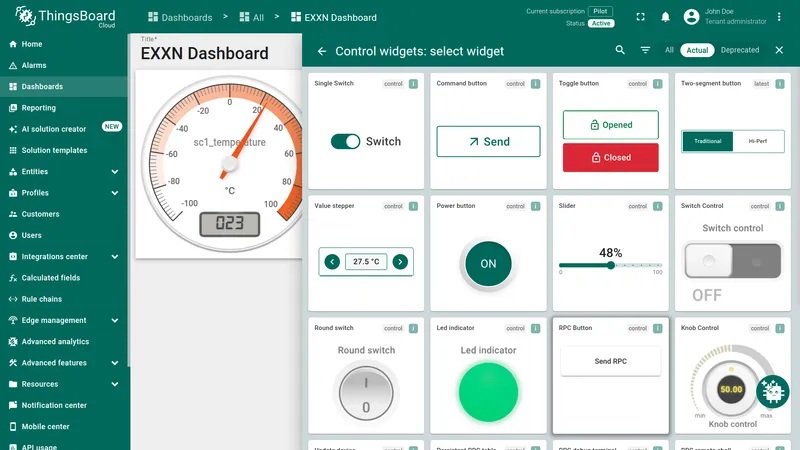Toggle the Switch control OFF slider
800x450 pixels.
[x=733, y=261]
